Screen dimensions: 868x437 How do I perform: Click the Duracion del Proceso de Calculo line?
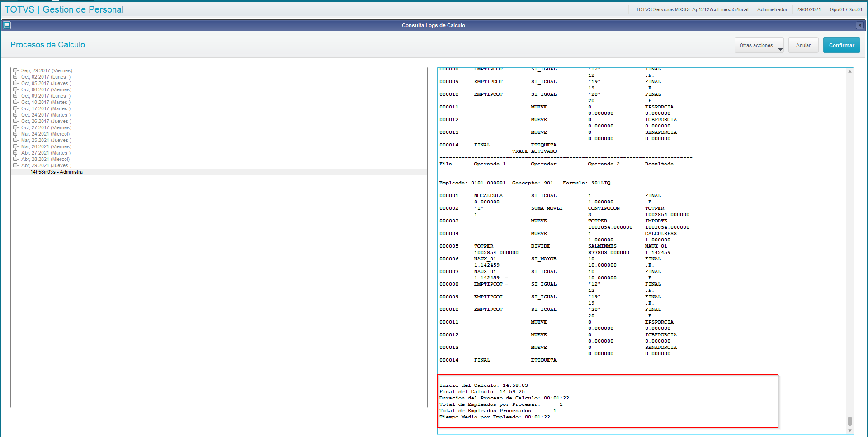[504, 398]
